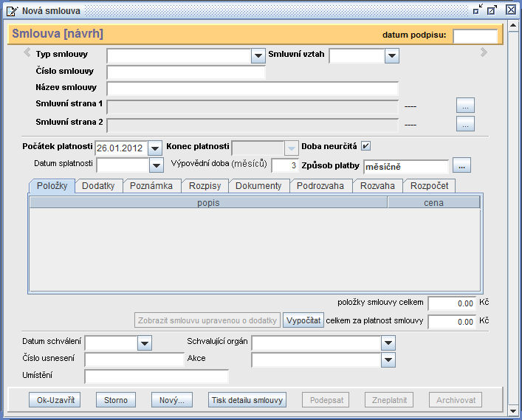Toggle the Doba neurčitá checkbox

coord(365,146)
